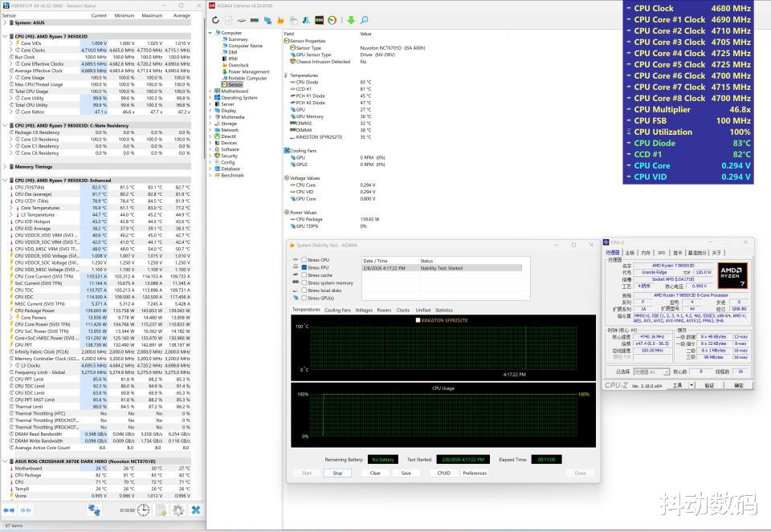This screenshot has width=771, height=532.
Task: Click the Preferences button
Action: click(475, 473)
